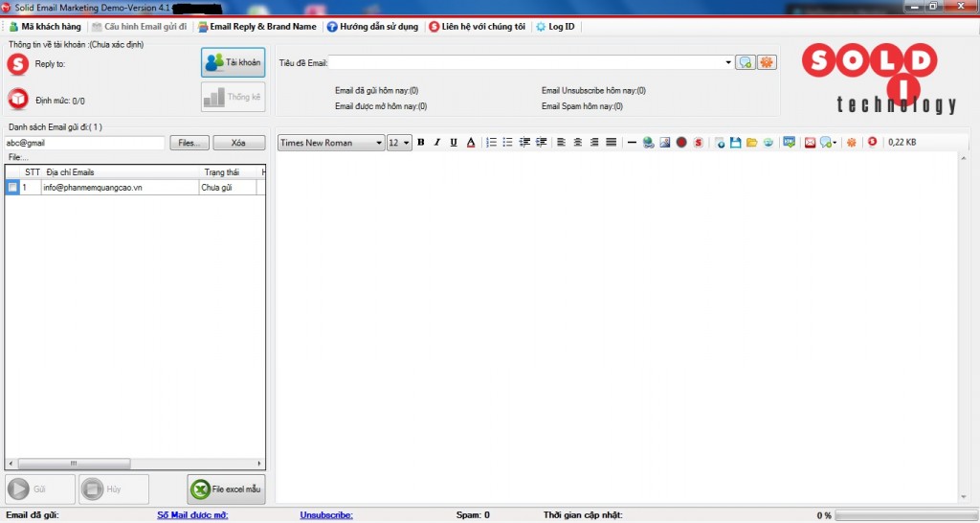Follow the Unsubscribe link in status bar
The image size is (980, 523).
(326, 515)
